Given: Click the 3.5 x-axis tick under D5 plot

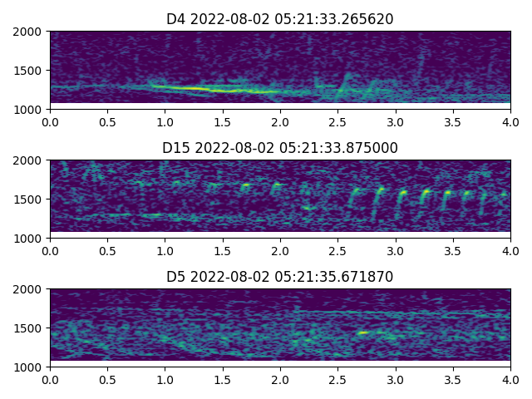Looking at the screenshot, I should pos(453,379).
